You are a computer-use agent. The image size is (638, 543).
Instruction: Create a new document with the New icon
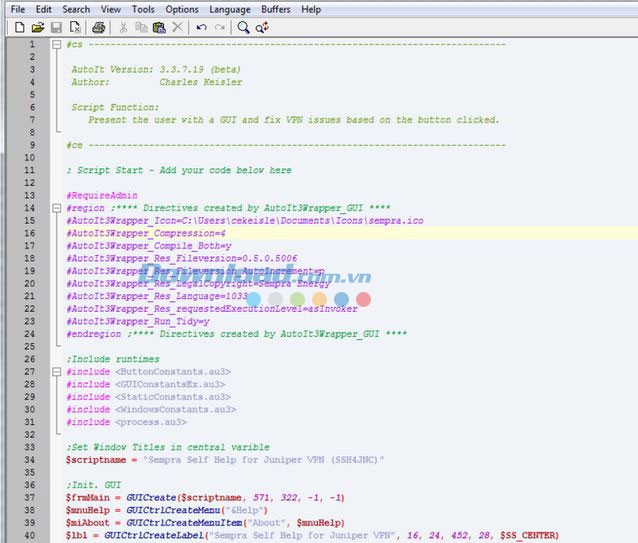point(20,28)
